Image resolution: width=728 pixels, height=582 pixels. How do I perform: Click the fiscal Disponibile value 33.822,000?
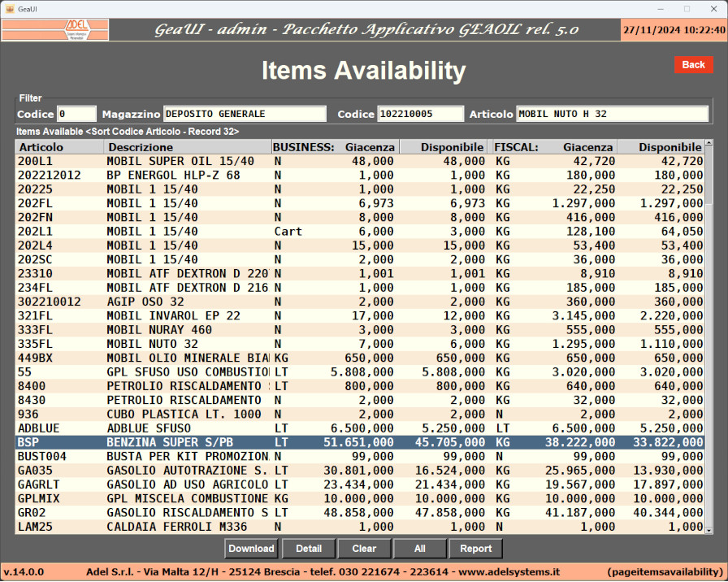tap(668, 442)
